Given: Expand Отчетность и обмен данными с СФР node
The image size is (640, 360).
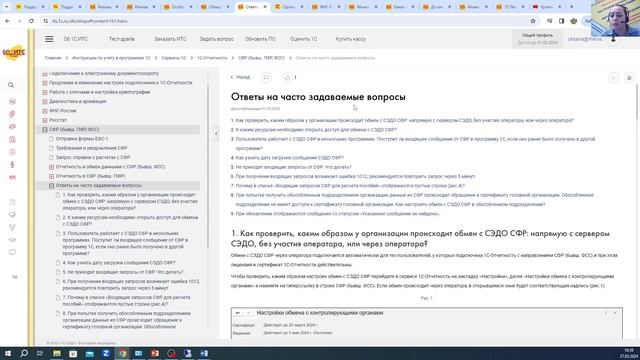Looking at the screenshot, I should coord(51,167).
